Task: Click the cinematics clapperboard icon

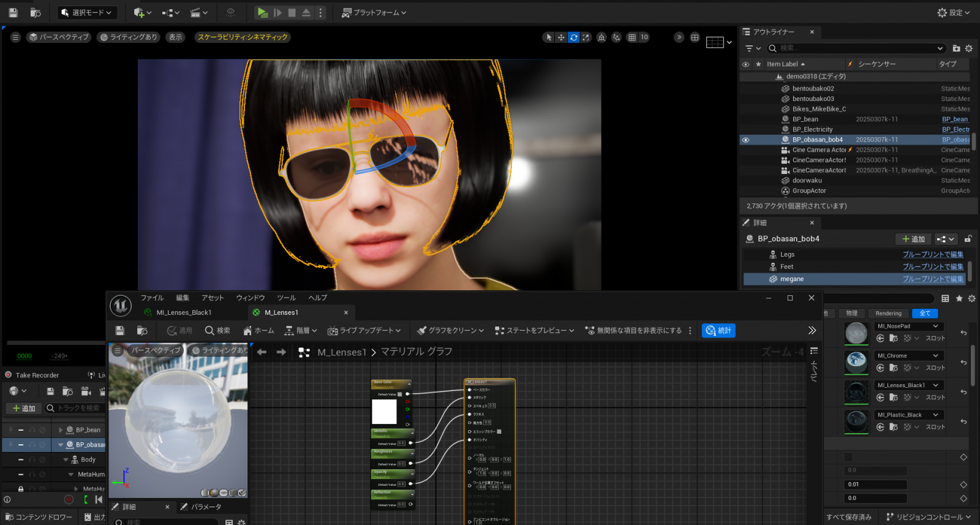Action: 195,12
